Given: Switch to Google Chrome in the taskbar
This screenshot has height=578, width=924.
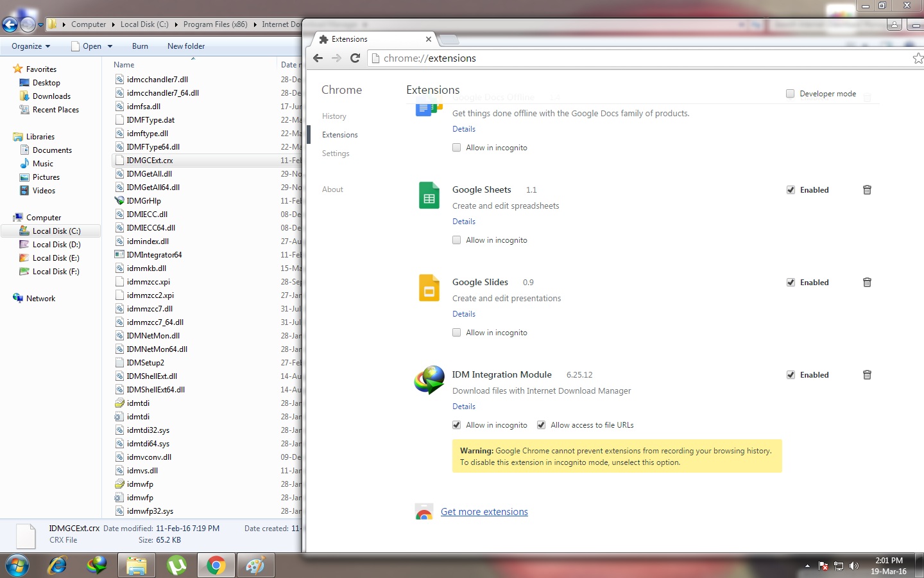Looking at the screenshot, I should (216, 565).
